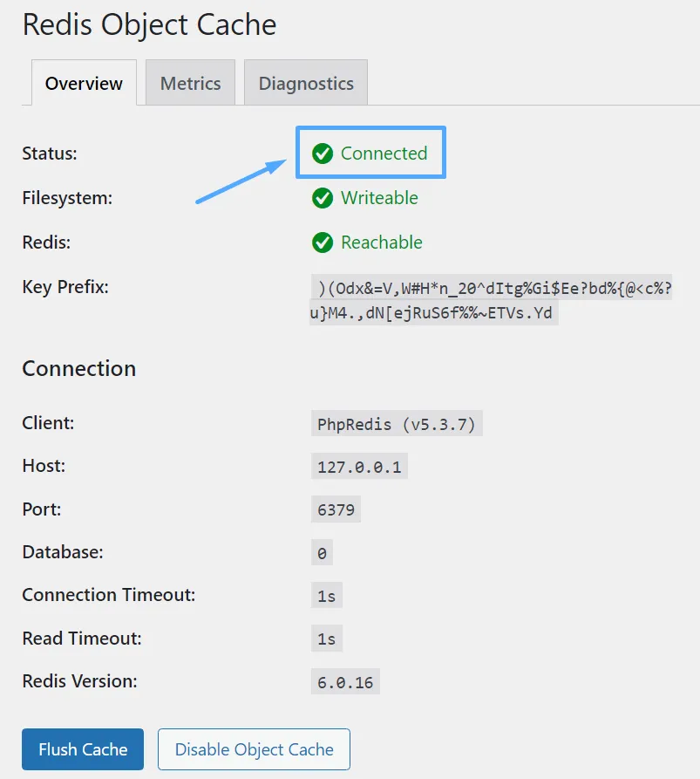
Task: Click the Database value 0
Action: coord(322,553)
